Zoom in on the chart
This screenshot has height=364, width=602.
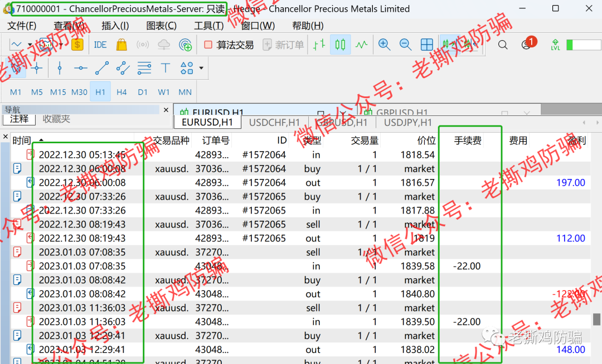pyautogui.click(x=384, y=45)
